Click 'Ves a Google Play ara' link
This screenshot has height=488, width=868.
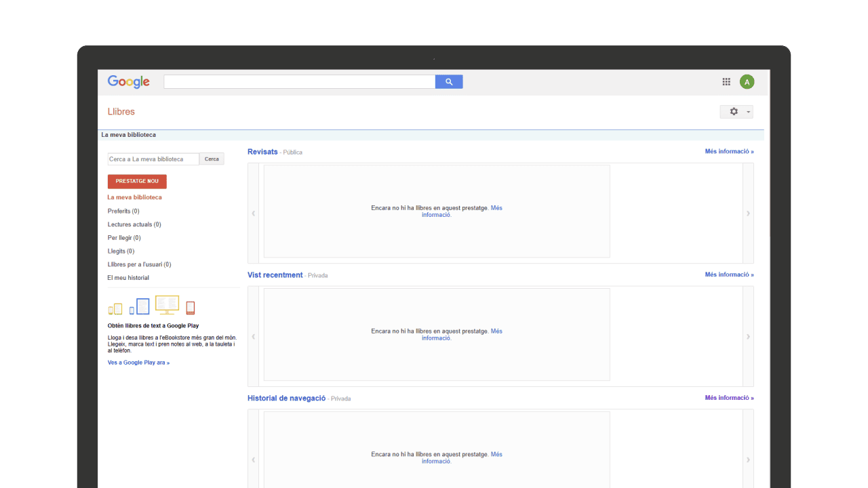tap(138, 363)
